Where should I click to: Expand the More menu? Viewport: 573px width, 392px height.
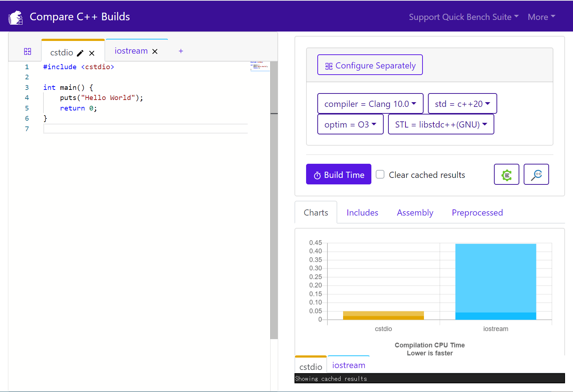(541, 17)
